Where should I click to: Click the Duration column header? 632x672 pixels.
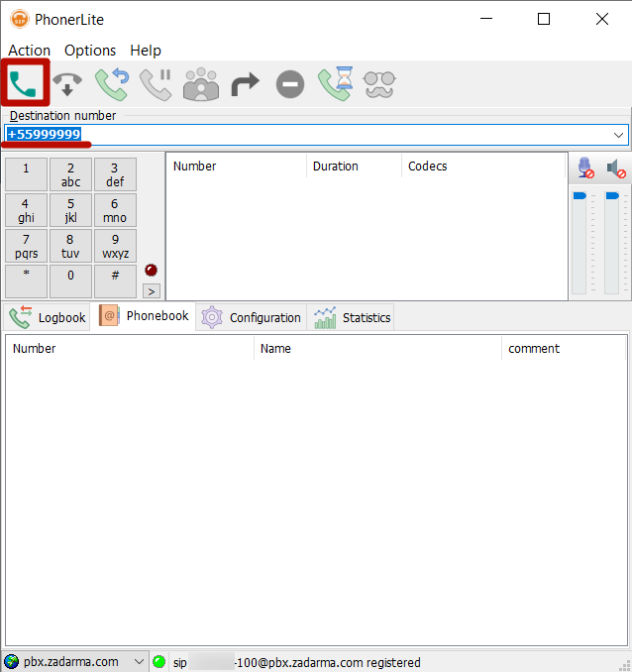(355, 167)
